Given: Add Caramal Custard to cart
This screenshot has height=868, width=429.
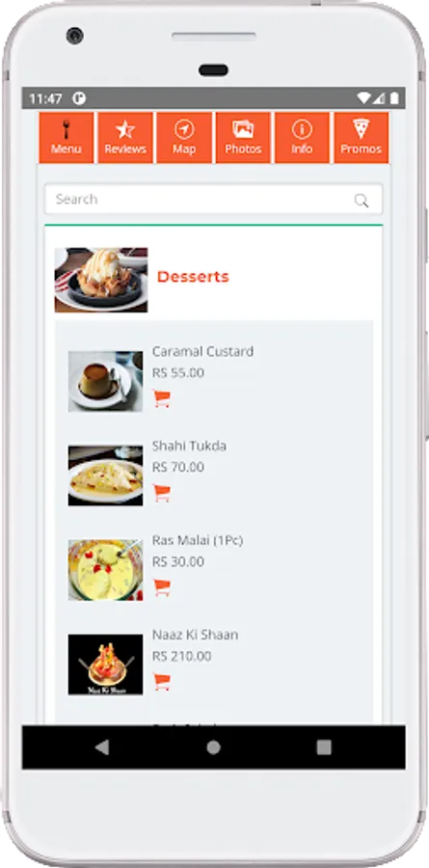Looking at the screenshot, I should [x=162, y=398].
